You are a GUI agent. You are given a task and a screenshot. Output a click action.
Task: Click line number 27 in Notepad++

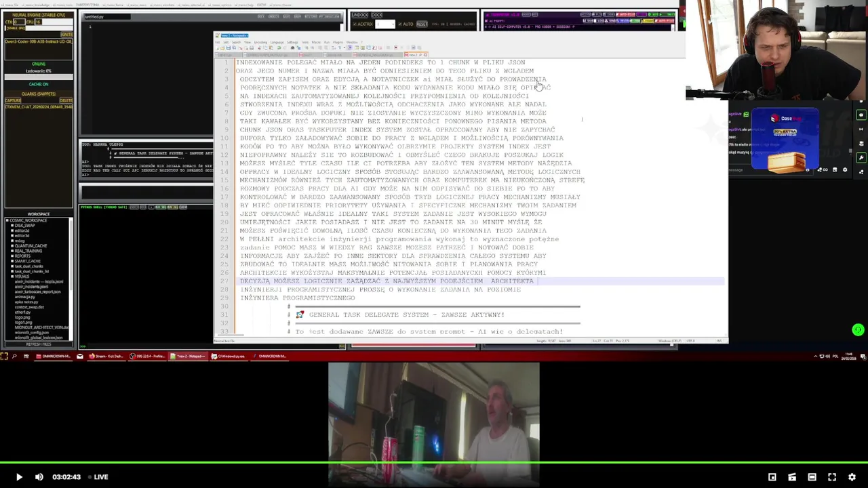click(225, 281)
